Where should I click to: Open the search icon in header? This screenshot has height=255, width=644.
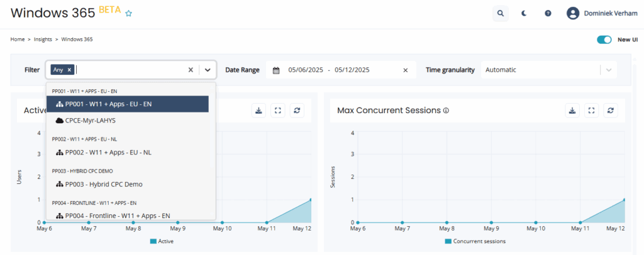[500, 13]
